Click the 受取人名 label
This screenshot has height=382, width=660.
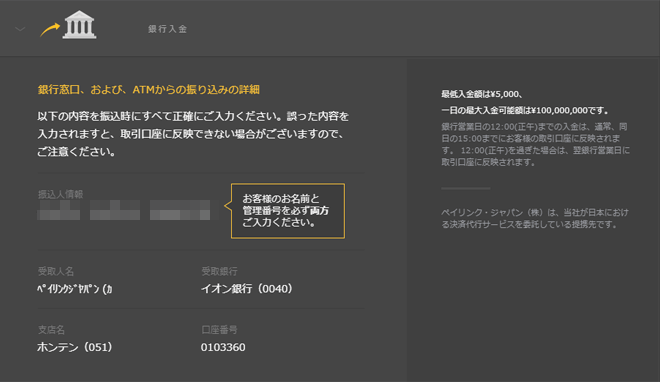click(56, 271)
